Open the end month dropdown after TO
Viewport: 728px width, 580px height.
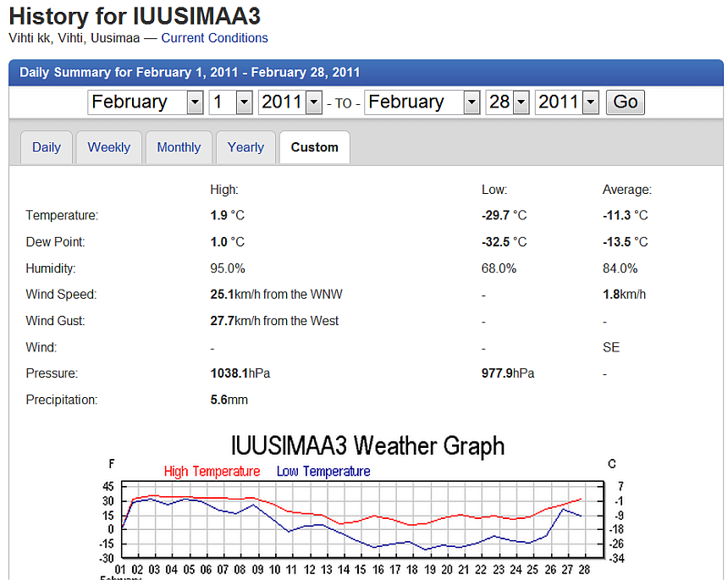(422, 102)
